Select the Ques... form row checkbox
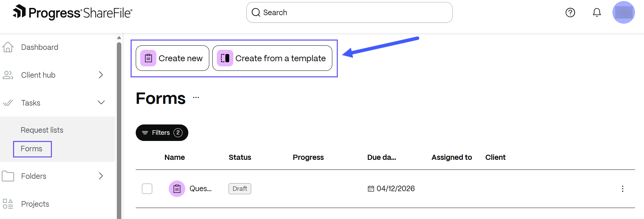This screenshot has height=219, width=644. [x=147, y=189]
